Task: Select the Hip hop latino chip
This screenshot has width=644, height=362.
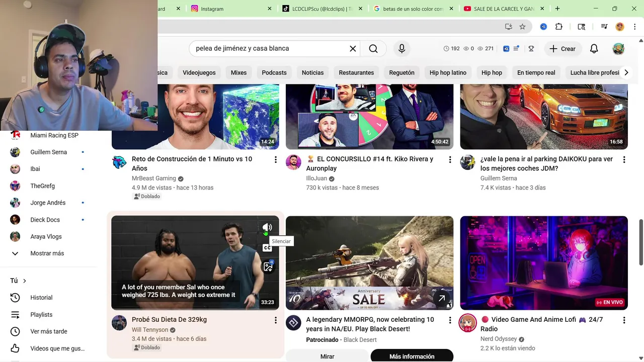Action: tap(448, 72)
